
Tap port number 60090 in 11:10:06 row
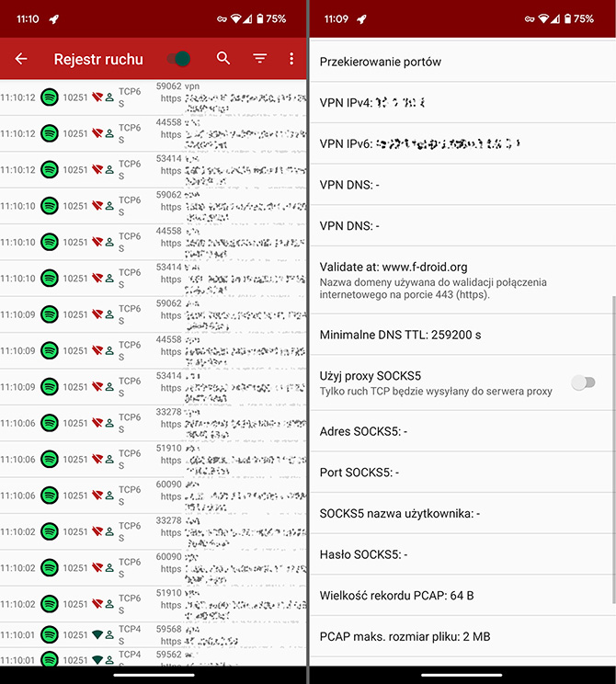(169, 484)
